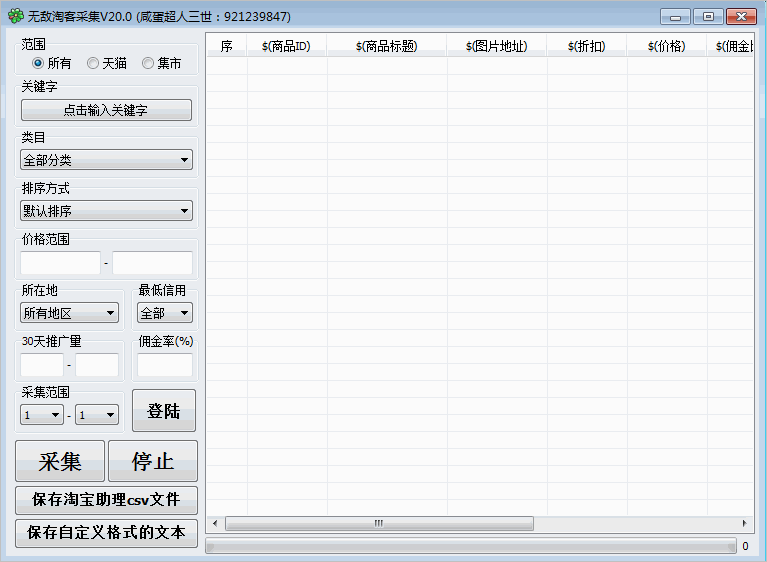This screenshot has width=767, height=562.
Task: Click the 停止 stop button
Action: 153,461
